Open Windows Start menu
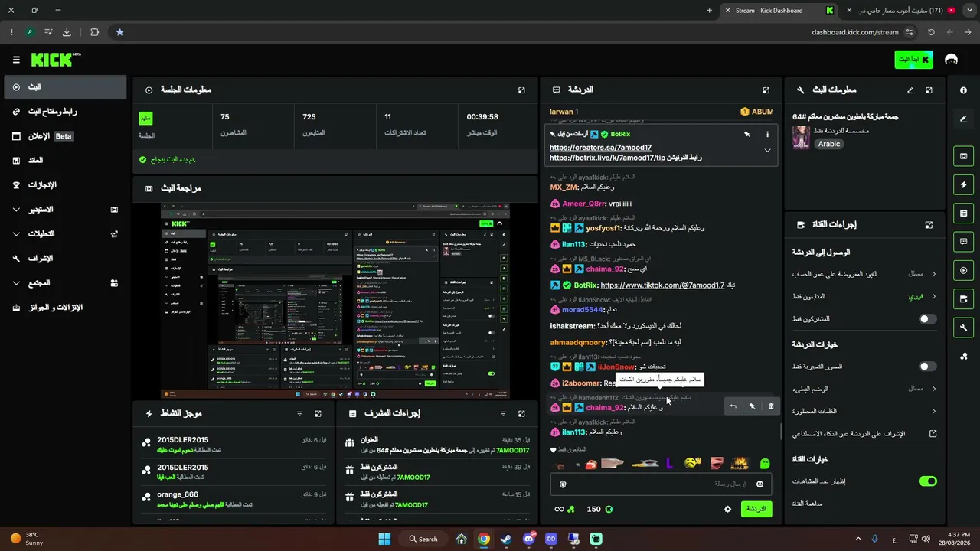Screen dimensions: 980x551 (x=384, y=539)
